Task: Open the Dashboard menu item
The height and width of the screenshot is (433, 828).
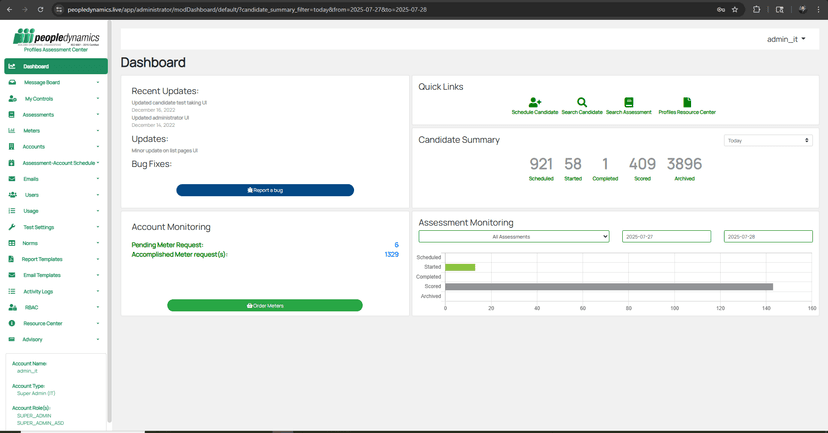Action: (56, 66)
